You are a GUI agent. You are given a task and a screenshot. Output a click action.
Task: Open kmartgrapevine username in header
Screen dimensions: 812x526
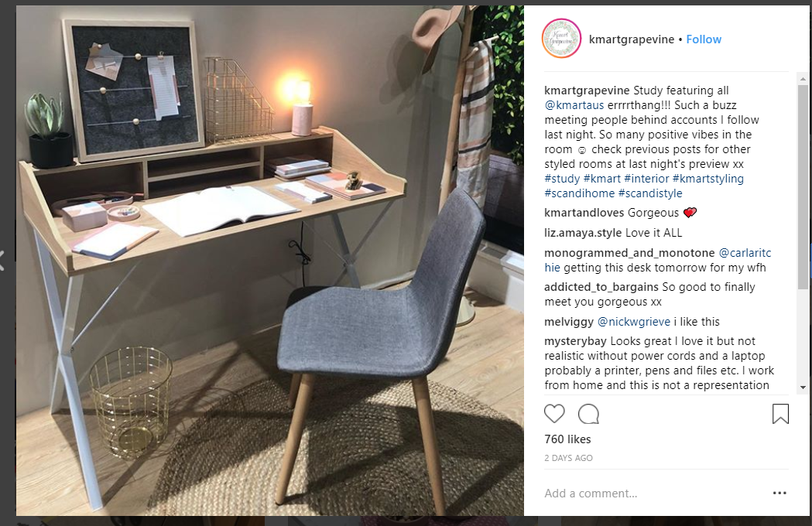pyautogui.click(x=632, y=39)
